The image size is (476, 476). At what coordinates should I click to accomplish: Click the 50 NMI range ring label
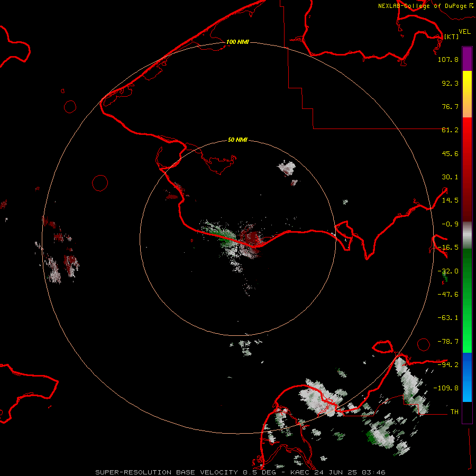pyautogui.click(x=237, y=140)
